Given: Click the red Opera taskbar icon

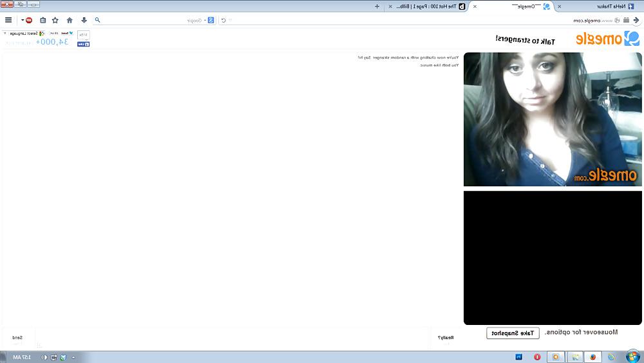Looking at the screenshot, I should click(x=537, y=357).
